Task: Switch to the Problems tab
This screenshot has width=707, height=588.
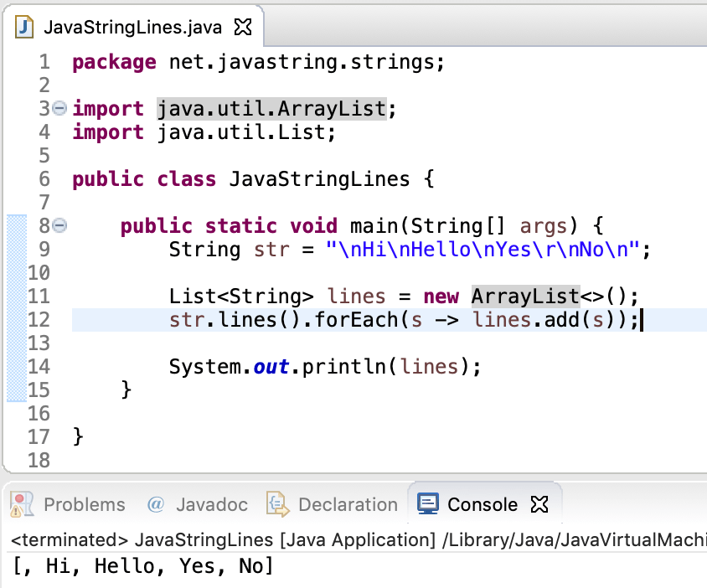Action: point(84,503)
